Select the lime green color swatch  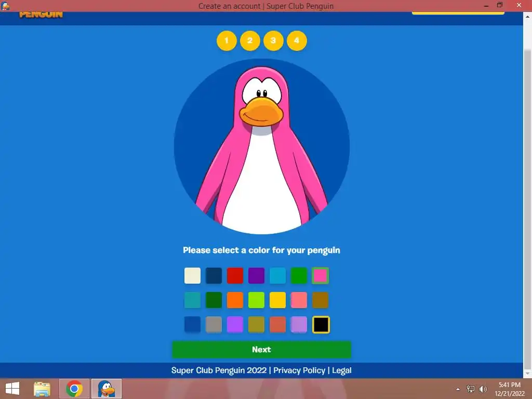tap(256, 300)
